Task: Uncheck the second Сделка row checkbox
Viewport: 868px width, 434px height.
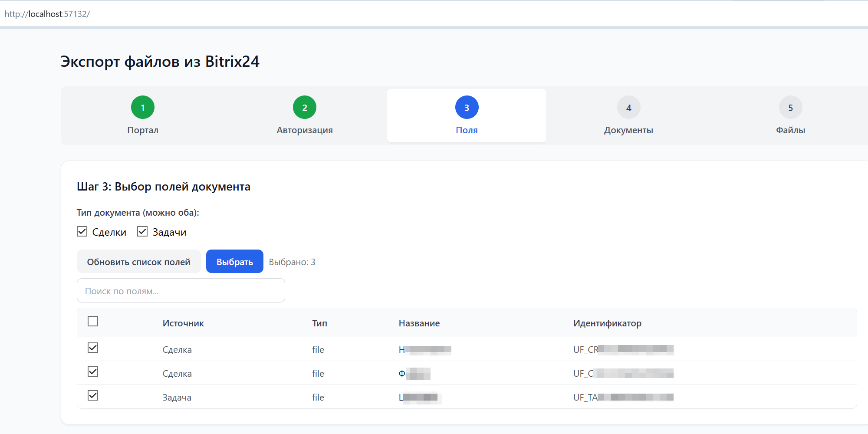Action: point(93,372)
